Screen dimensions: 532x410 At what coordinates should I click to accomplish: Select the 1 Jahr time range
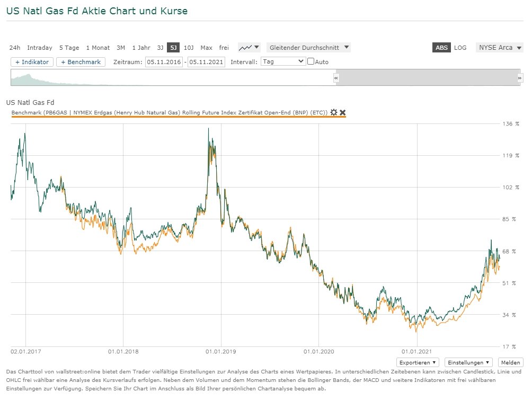(141, 48)
